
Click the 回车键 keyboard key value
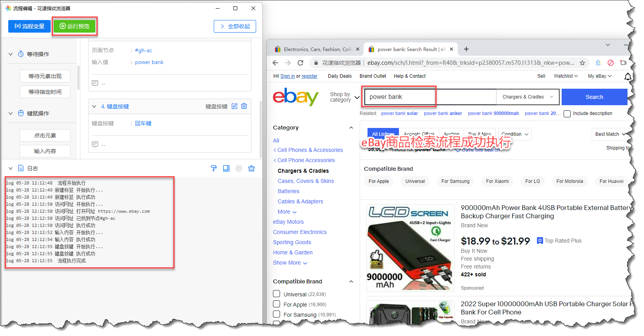coord(143,123)
